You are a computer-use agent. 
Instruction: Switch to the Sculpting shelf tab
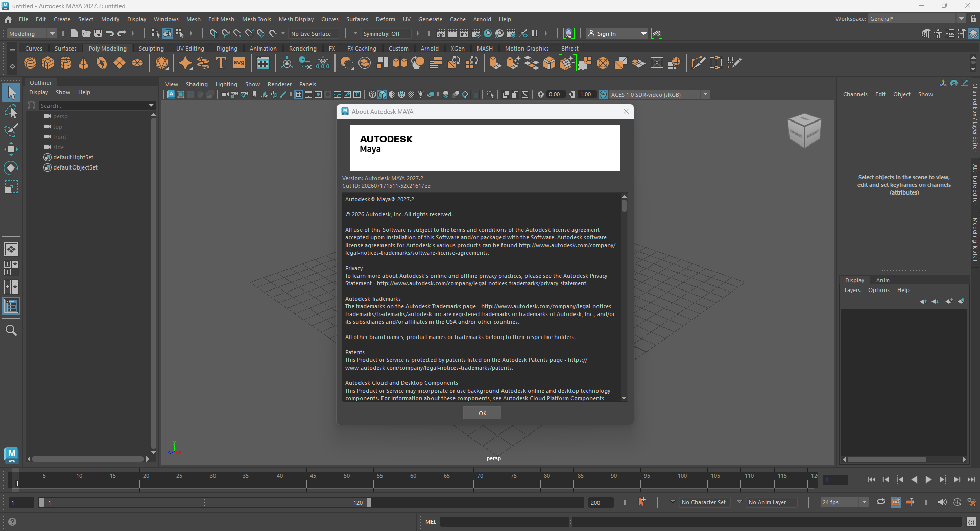(x=151, y=49)
